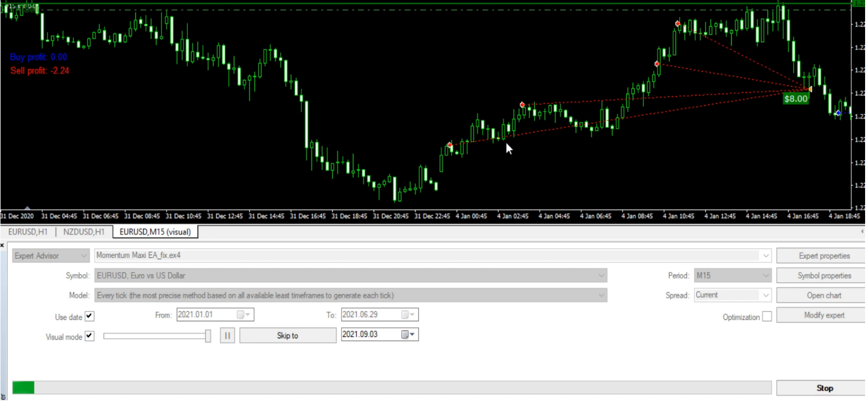The height and width of the screenshot is (411, 868).
Task: Expand the Expert Advisor type dropdown
Action: tap(83, 255)
